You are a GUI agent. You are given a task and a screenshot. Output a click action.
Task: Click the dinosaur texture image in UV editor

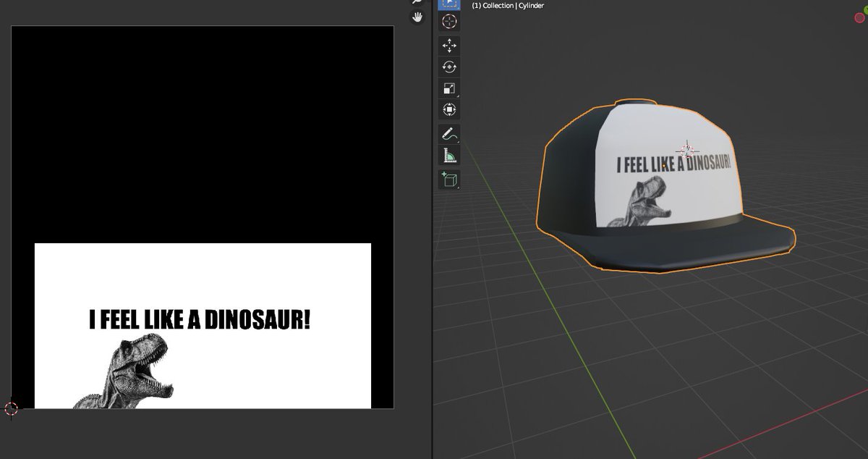[x=203, y=326]
